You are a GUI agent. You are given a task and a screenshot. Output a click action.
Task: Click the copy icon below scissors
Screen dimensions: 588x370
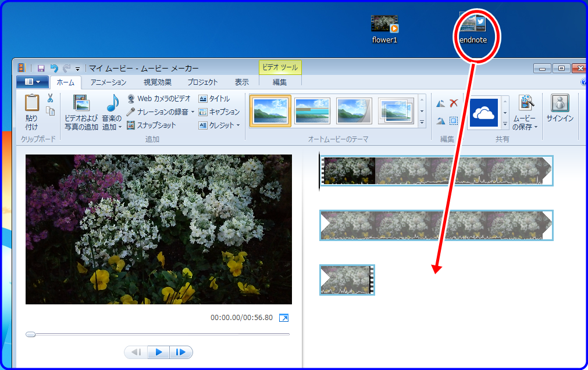pos(50,111)
